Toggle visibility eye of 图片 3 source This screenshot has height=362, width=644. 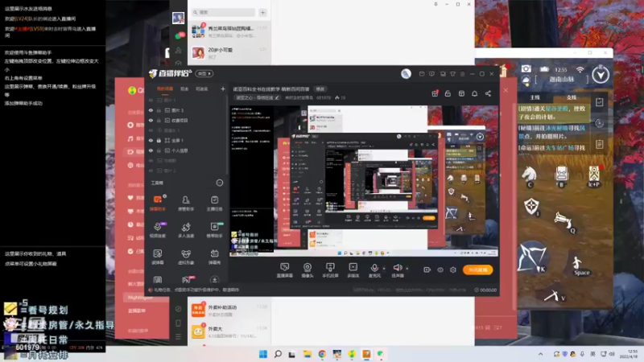151,110
